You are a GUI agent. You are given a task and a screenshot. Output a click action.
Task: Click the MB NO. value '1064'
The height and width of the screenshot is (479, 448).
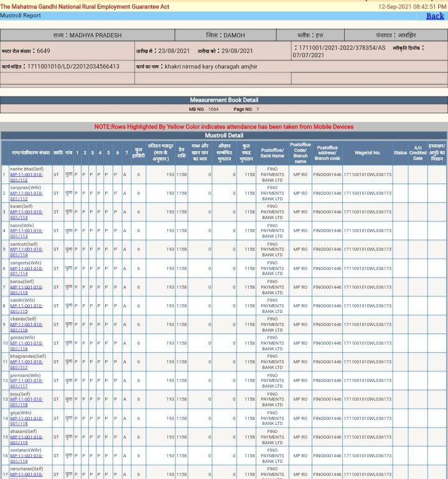point(213,109)
